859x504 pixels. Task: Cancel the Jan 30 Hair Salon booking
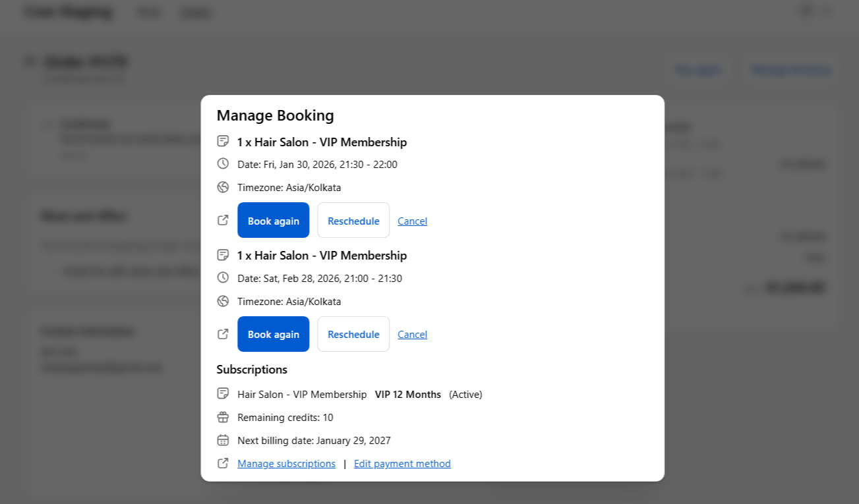(x=412, y=221)
